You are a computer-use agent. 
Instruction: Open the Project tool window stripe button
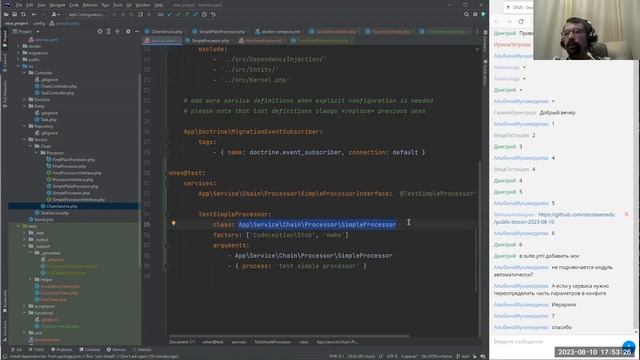4,39
